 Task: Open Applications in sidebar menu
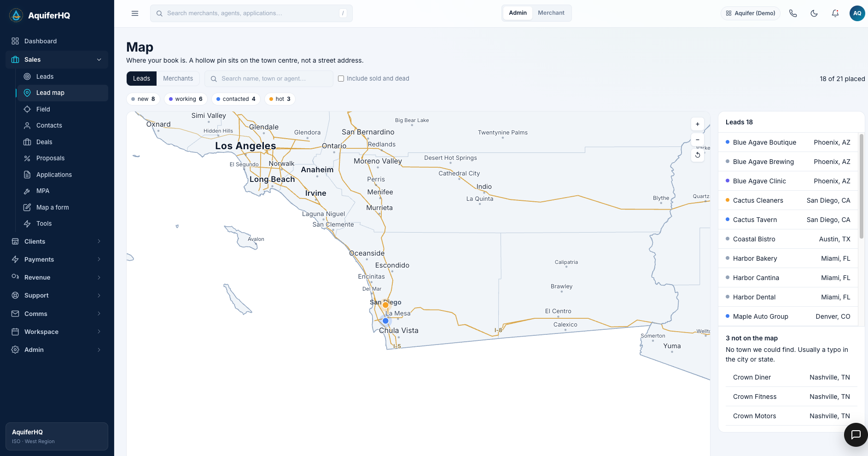point(62,175)
